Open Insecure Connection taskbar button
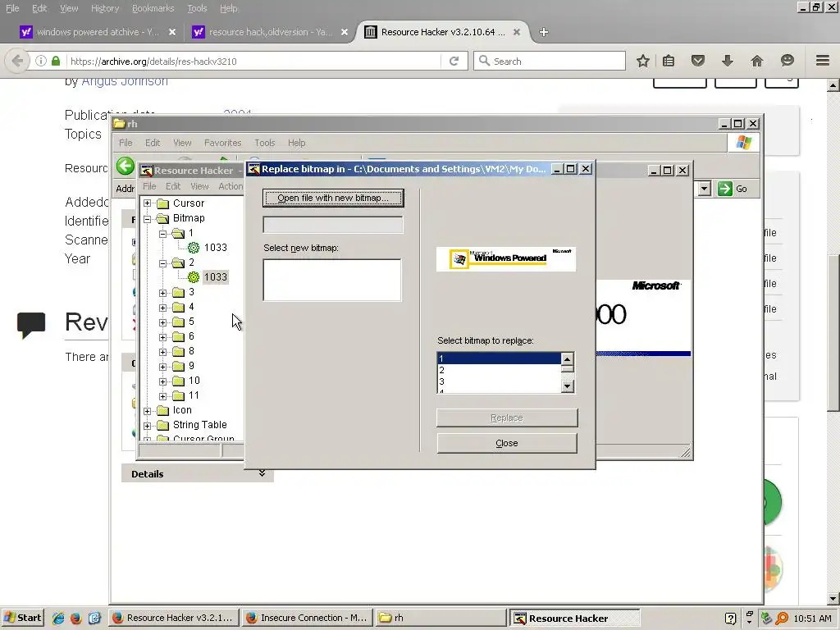This screenshot has height=630, width=840. 307,618
